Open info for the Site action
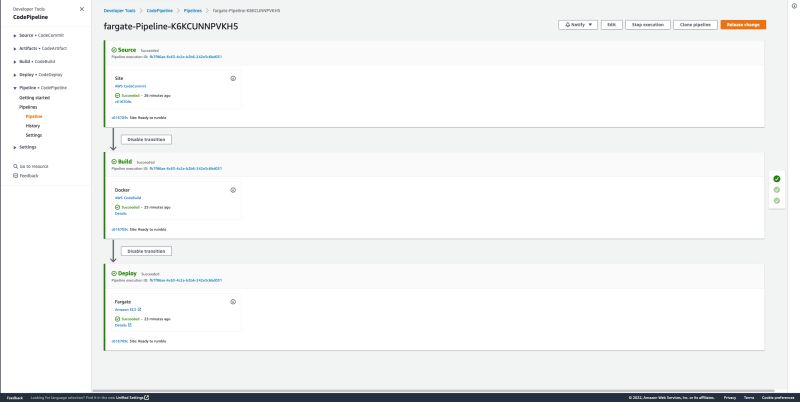 (233, 78)
